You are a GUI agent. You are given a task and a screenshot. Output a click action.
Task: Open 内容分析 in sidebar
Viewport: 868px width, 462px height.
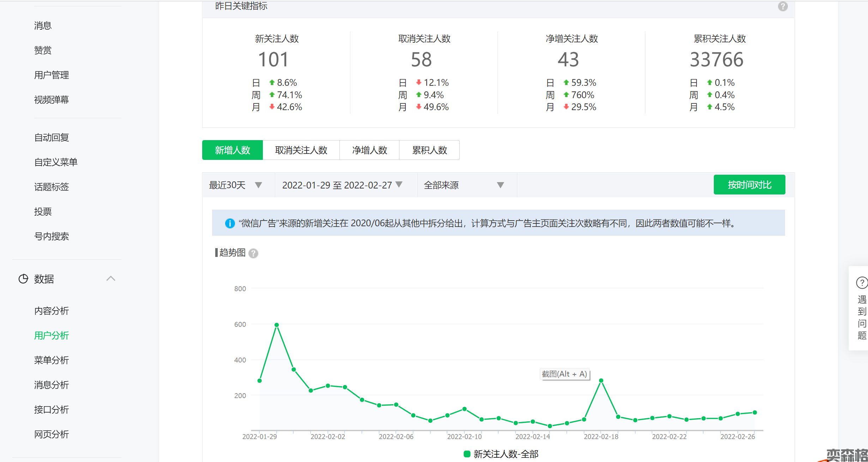[x=52, y=311]
